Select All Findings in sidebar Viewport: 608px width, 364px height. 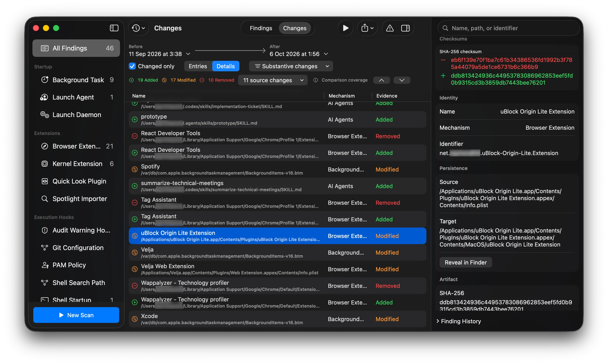pos(76,48)
